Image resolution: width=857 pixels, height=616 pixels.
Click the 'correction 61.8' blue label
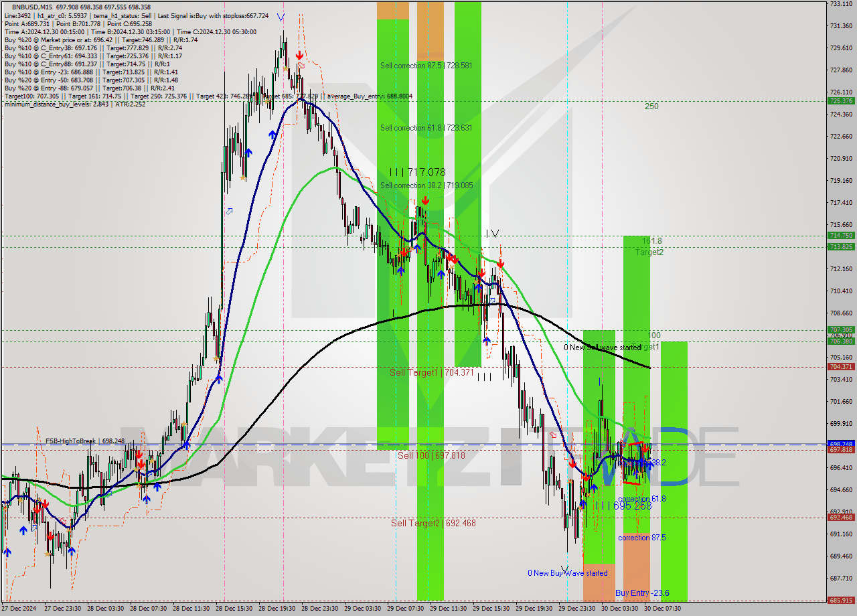coord(642,499)
